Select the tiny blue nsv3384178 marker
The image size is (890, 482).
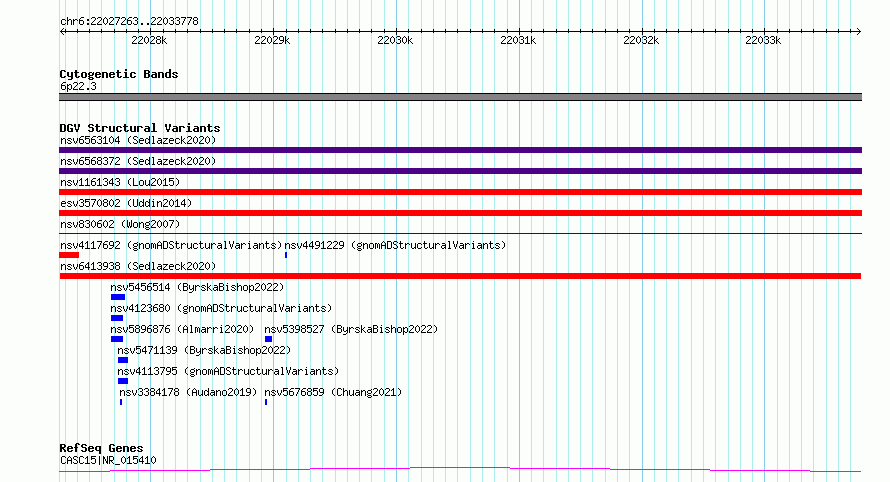(x=121, y=402)
